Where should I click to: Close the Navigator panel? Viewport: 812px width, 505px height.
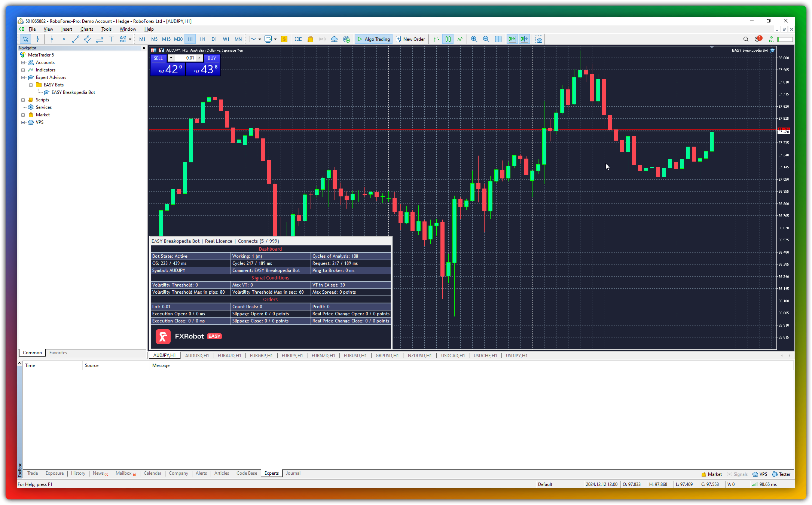pyautogui.click(x=144, y=48)
